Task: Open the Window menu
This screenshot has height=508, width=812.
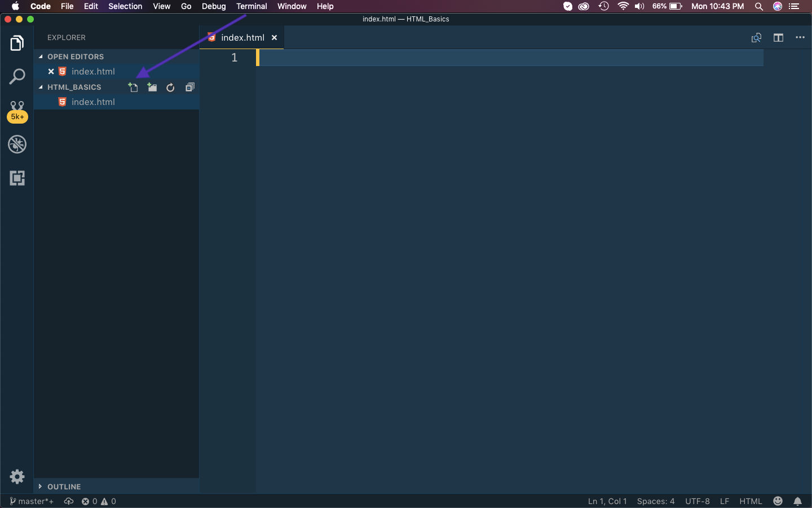Action: 292,6
